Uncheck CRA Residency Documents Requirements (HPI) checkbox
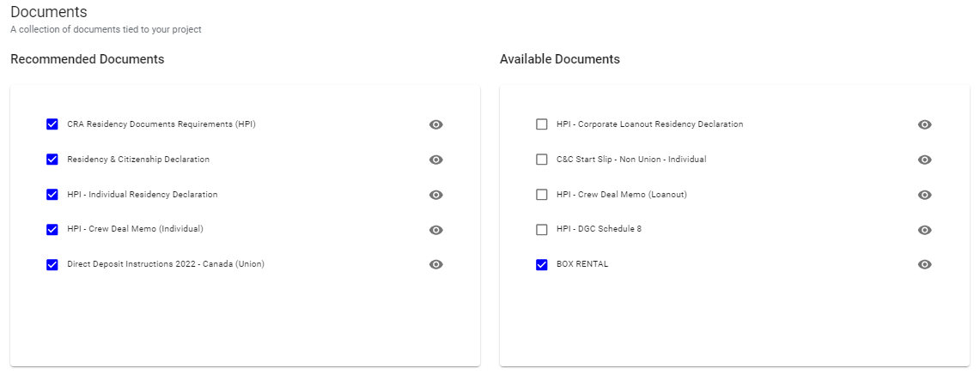This screenshot has height=374, width=980. (x=52, y=124)
